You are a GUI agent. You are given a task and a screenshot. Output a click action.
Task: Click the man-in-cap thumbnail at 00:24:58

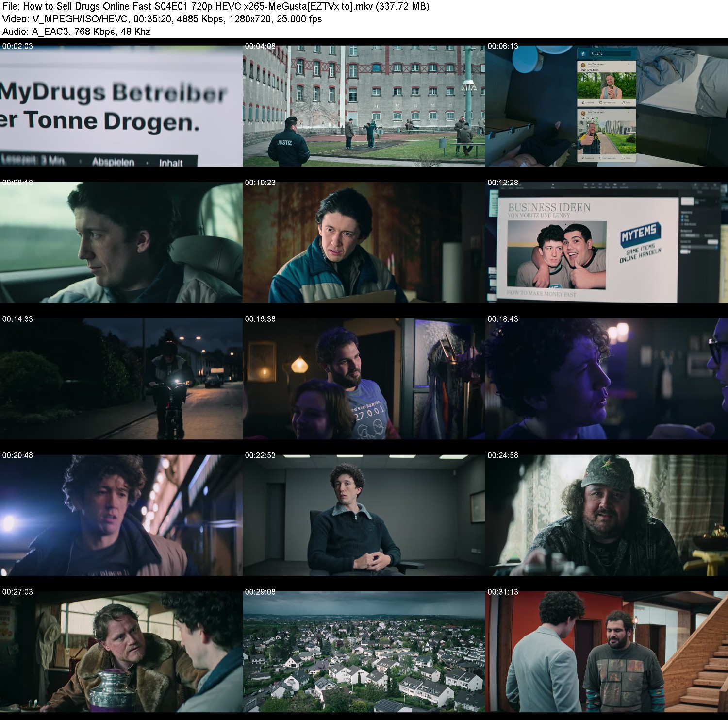pos(607,515)
